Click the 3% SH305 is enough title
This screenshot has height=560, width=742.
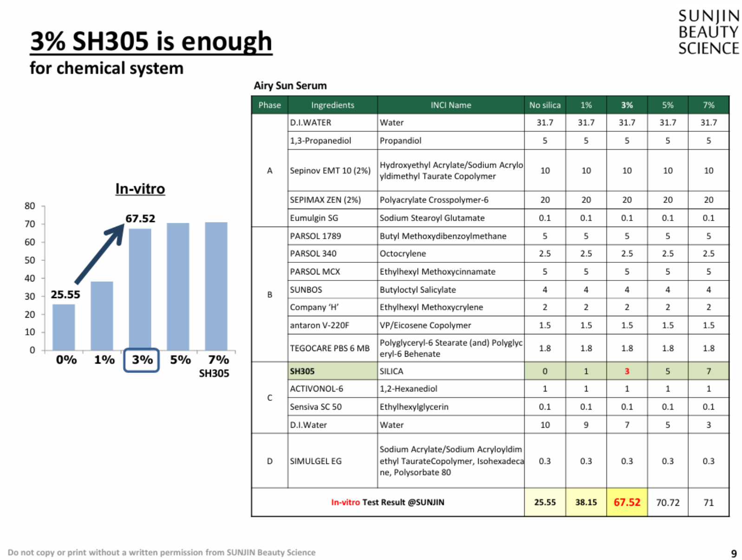[151, 41]
